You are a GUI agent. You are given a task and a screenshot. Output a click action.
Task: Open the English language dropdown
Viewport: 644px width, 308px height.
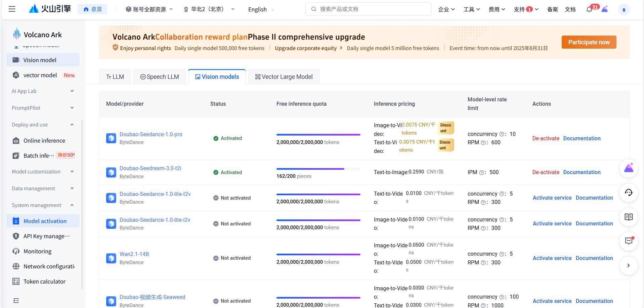pos(261,9)
